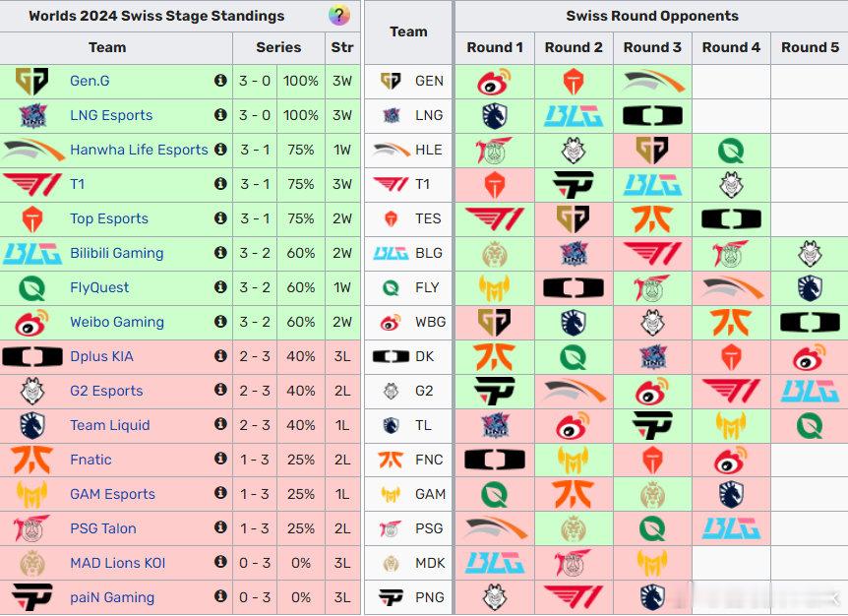Click G2 logo in BLG Round 5
The width and height of the screenshot is (848, 616).
point(810,254)
